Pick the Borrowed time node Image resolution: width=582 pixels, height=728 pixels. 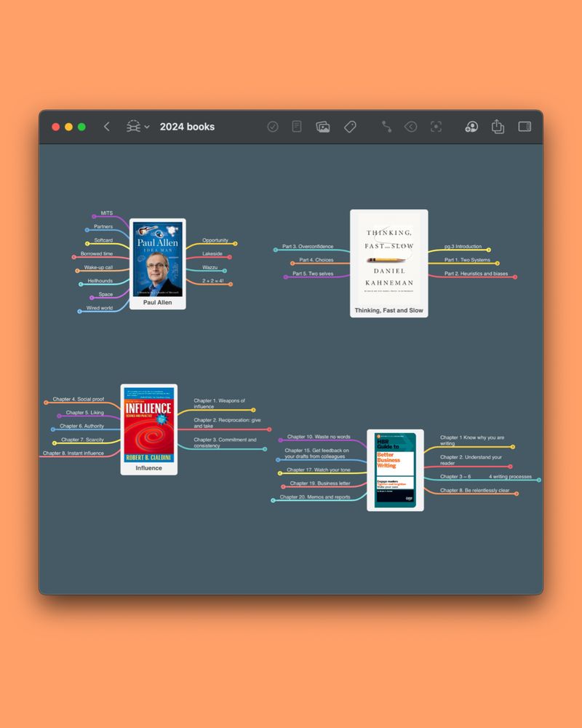tap(97, 253)
